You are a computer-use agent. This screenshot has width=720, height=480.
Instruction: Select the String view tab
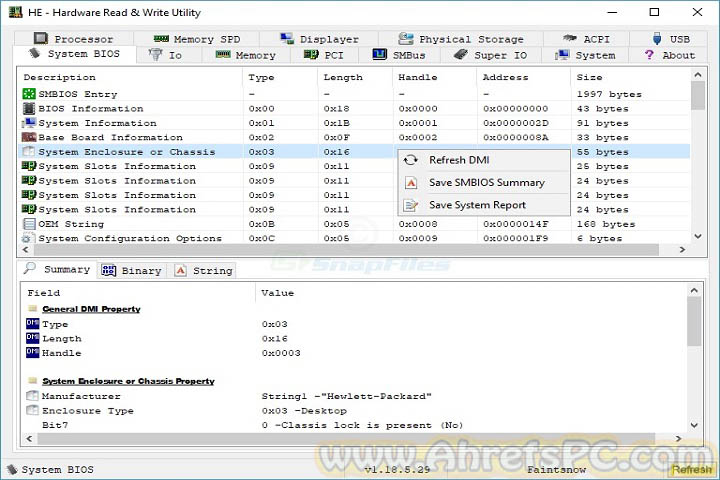point(204,270)
